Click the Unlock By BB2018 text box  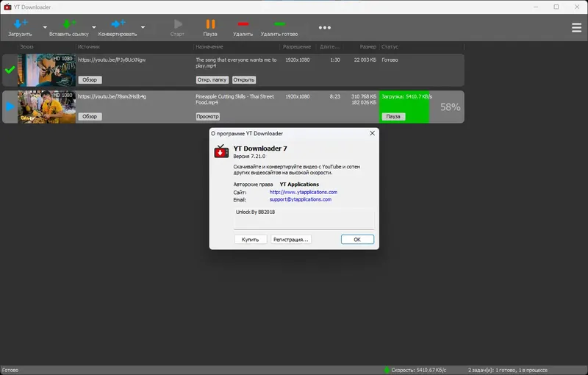click(x=304, y=218)
